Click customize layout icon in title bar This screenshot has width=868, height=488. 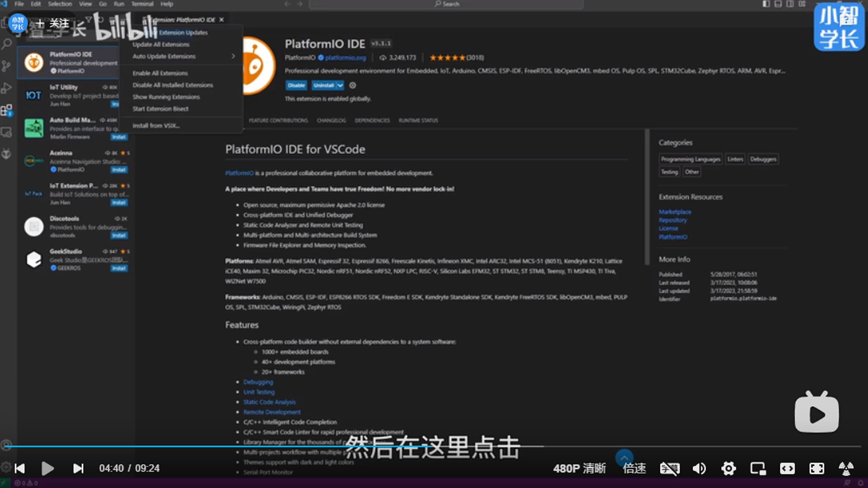pyautogui.click(x=802, y=4)
